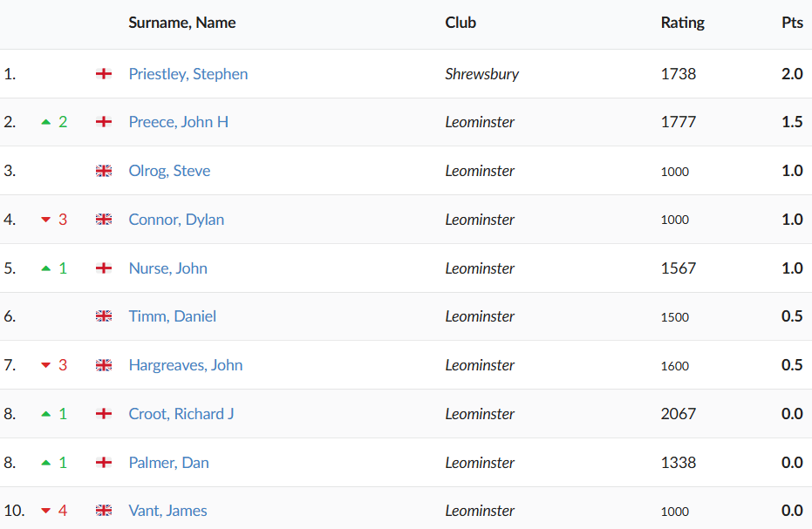Click the red down arrow beside Vant, James
This screenshot has height=529, width=812.
click(x=46, y=511)
